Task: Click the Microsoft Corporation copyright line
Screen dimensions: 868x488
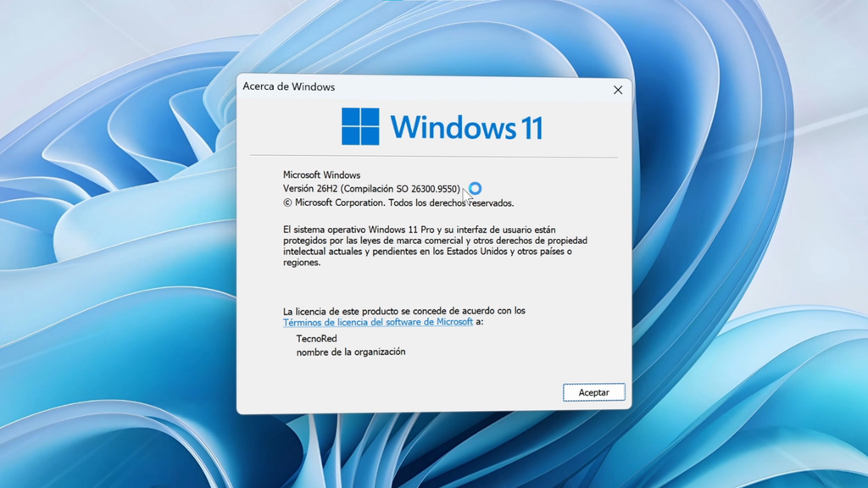Action: coord(398,203)
